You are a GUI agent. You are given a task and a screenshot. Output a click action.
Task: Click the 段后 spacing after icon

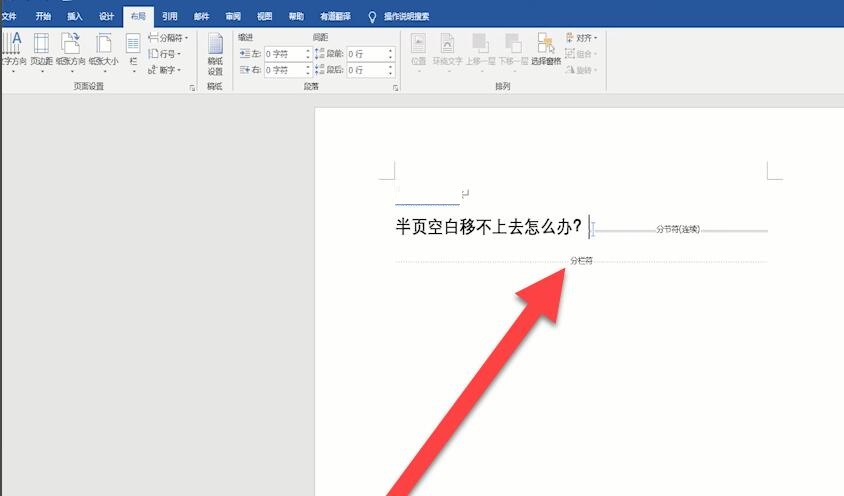pos(320,70)
